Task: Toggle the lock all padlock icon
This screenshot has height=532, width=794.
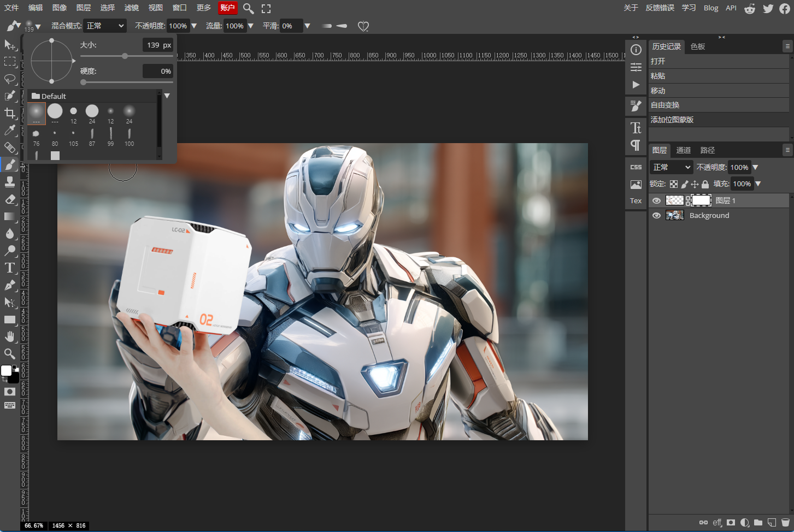Action: [x=705, y=184]
